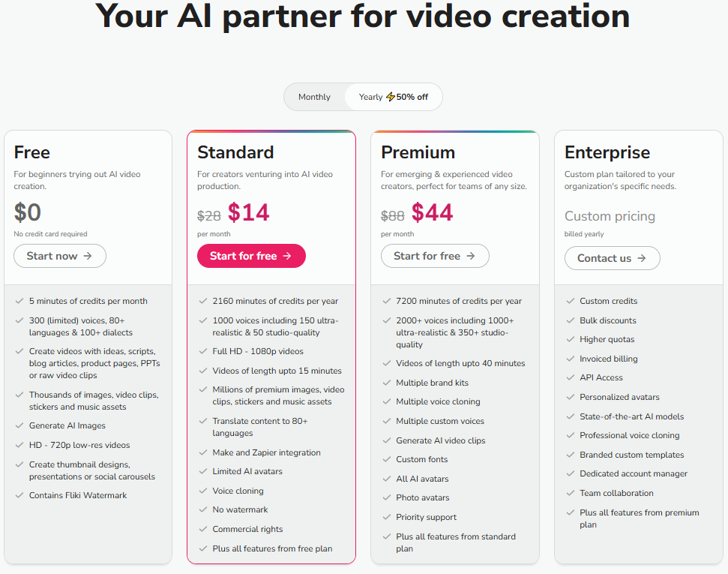Screen dimensions: 728x574
Task: Click checkmark beside Team collaboration
Action: pyautogui.click(x=570, y=493)
